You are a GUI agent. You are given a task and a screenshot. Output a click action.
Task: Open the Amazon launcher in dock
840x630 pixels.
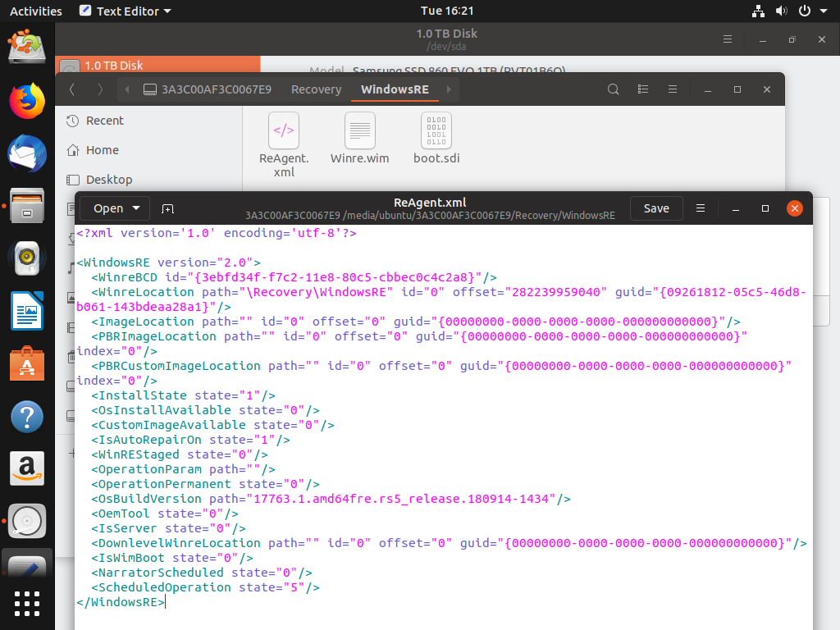[x=27, y=468]
